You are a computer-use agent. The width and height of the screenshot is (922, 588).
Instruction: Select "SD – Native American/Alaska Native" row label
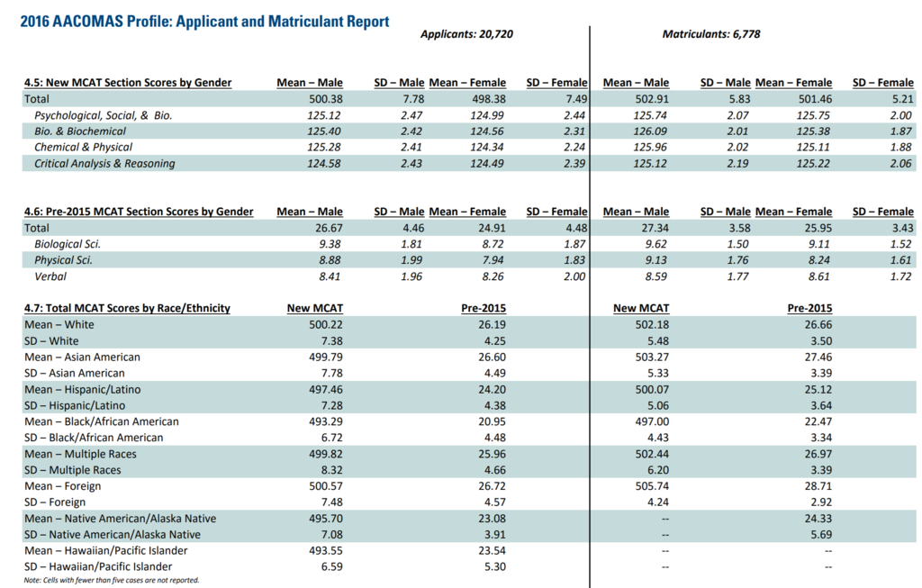coord(118,535)
